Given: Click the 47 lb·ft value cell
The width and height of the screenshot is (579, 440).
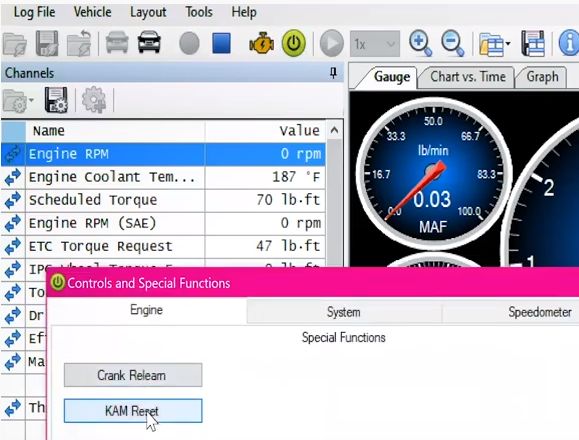Looking at the screenshot, I should pos(265,246).
